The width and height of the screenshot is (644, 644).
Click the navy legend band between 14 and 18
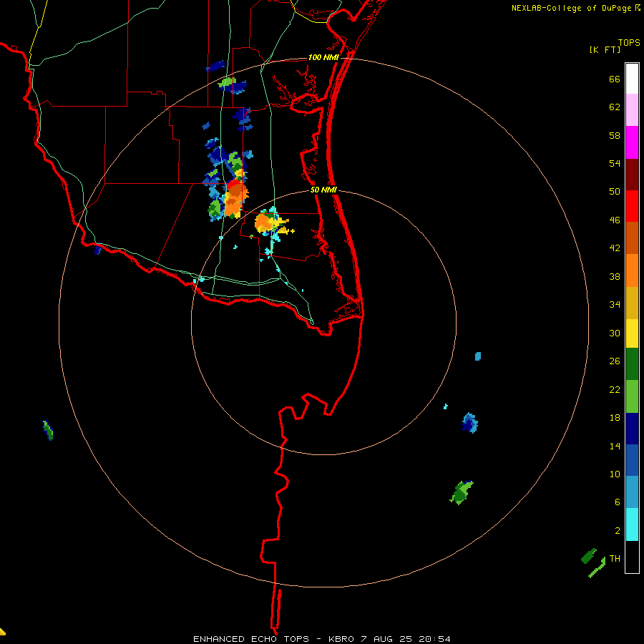click(632, 429)
